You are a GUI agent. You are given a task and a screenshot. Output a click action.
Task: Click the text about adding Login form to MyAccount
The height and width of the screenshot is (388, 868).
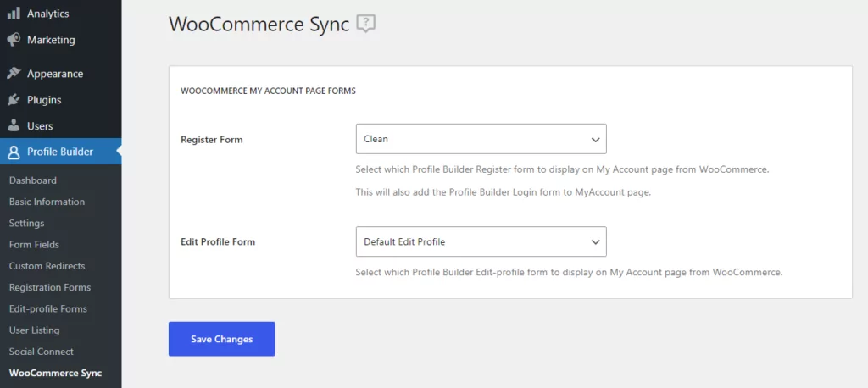[503, 193]
